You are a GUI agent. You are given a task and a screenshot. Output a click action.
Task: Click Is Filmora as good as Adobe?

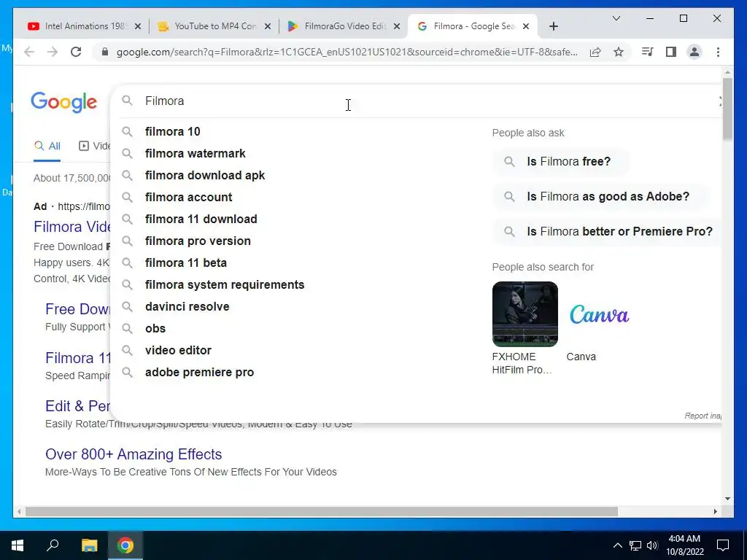(x=600, y=197)
